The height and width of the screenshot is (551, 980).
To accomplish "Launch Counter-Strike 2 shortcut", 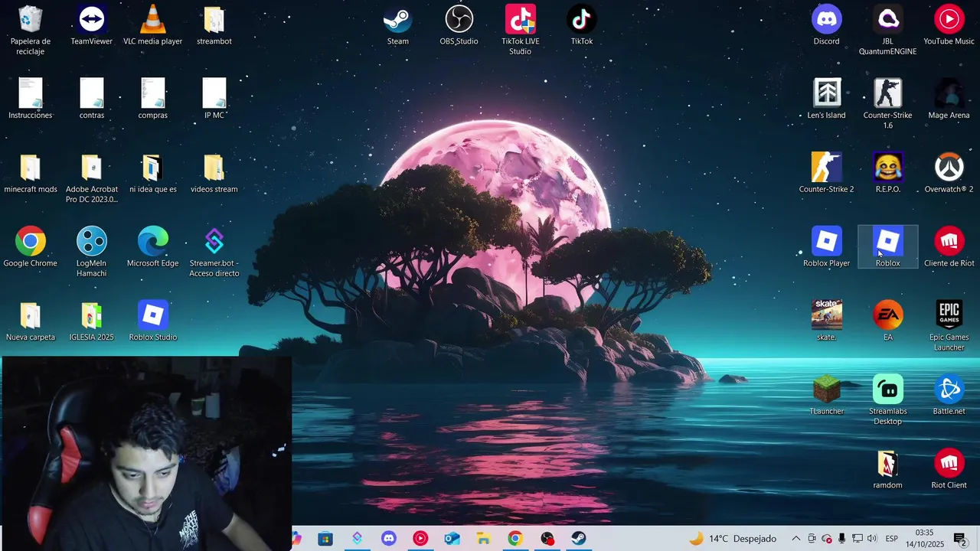I will tap(827, 174).
